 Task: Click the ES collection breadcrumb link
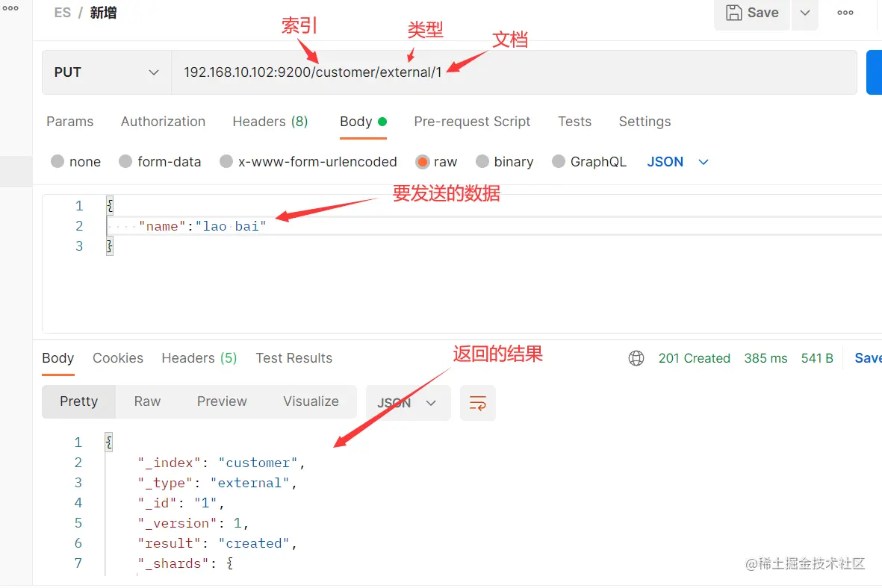(63, 13)
